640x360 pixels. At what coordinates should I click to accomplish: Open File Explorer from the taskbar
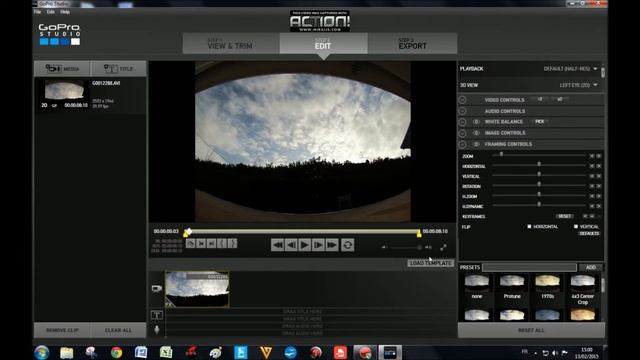tap(67, 352)
